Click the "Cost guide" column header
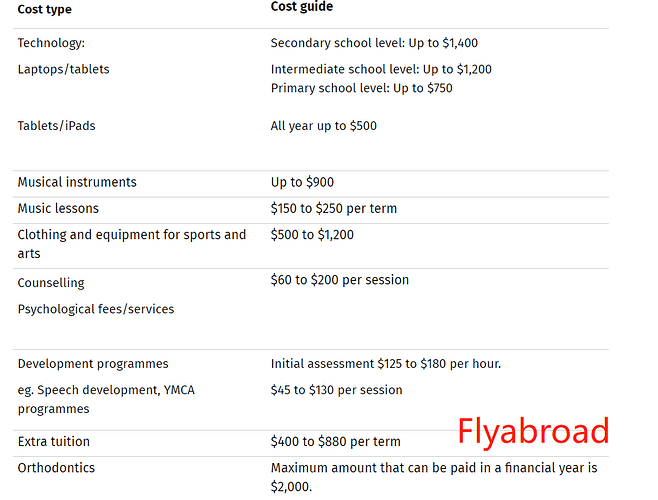The image size is (658, 500). 302,7
